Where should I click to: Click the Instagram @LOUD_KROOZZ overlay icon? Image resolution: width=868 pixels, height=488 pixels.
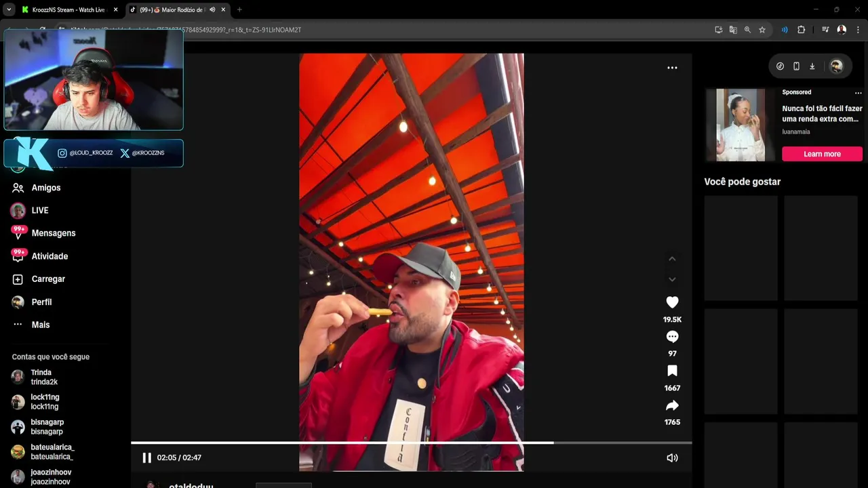pos(62,153)
